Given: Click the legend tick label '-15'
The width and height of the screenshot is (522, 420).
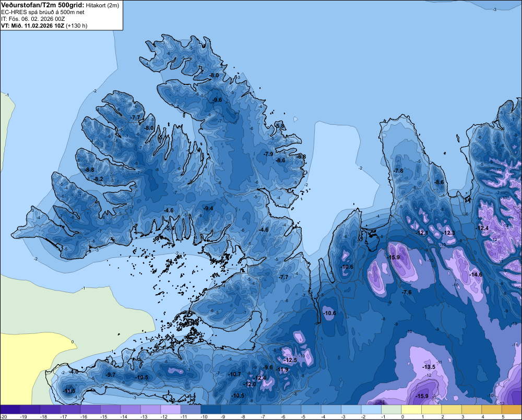Looking at the screenshot, I should [x=103, y=417].
